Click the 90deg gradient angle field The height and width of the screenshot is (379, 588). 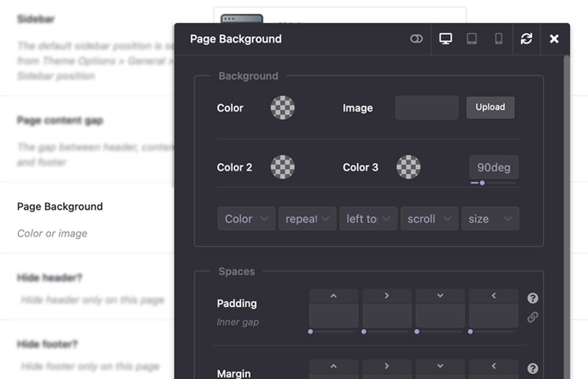[494, 167]
